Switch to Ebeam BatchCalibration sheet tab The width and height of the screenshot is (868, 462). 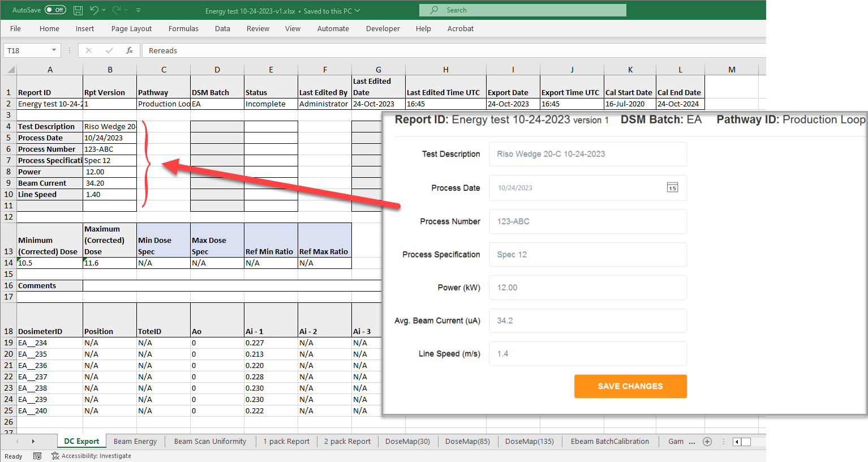point(610,442)
